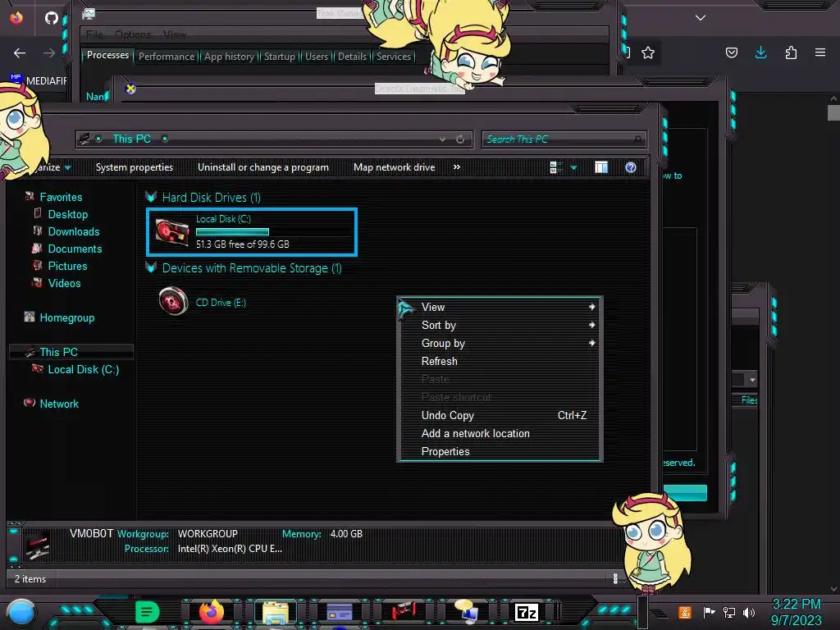Screen dimensions: 840x630
Task: Refresh the This PC address bar
Action: [460, 139]
